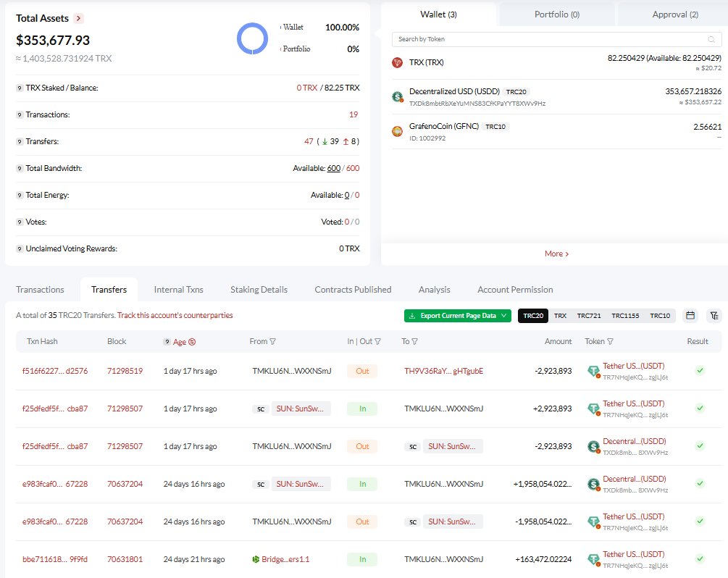
Task: Click help icon beside Transactions count
Action: click(x=20, y=114)
